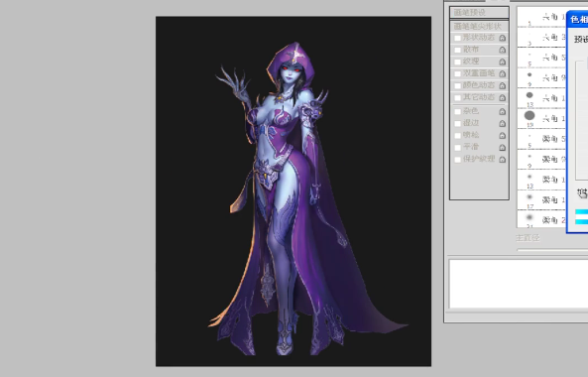The height and width of the screenshot is (377, 588).
Task: Select the hard round 尖角 size 1 brush
Action: coord(541,17)
